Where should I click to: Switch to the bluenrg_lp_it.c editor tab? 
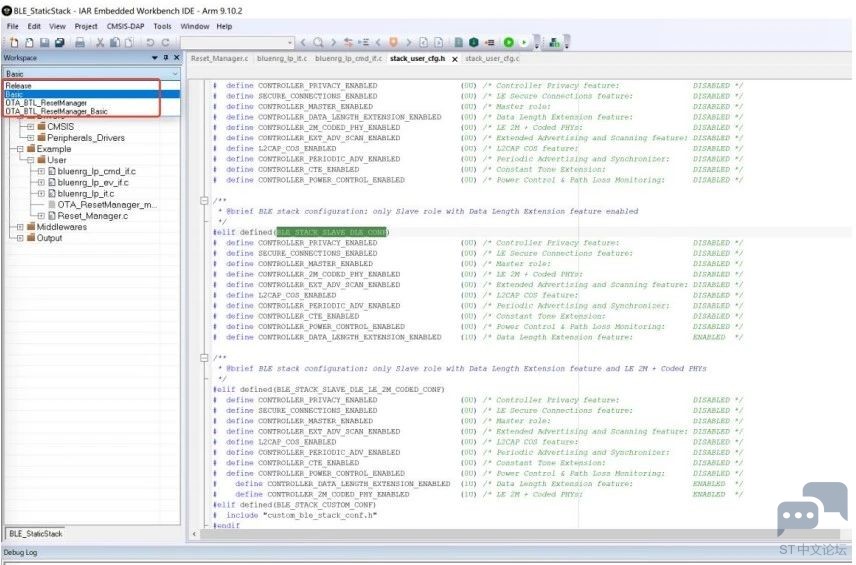[282, 58]
